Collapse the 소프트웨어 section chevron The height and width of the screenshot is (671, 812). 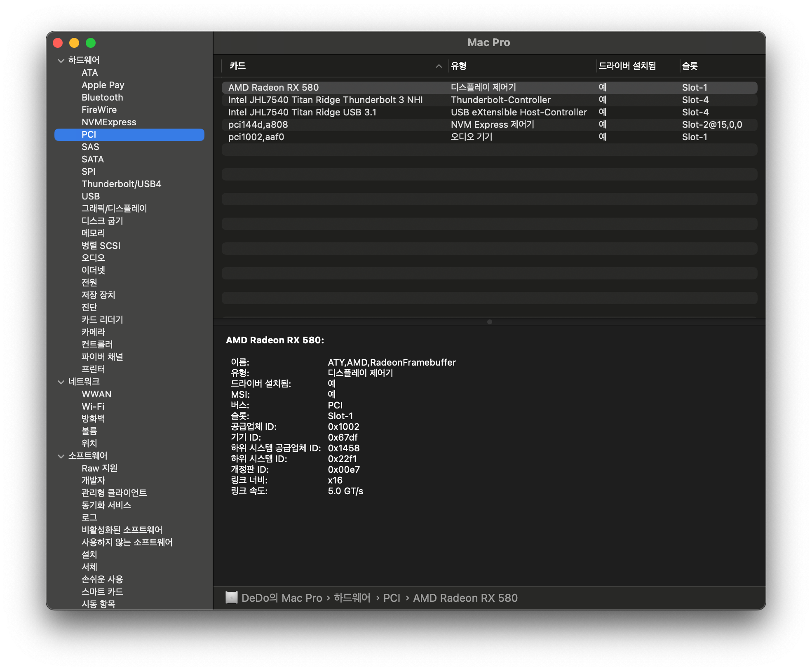coord(61,456)
